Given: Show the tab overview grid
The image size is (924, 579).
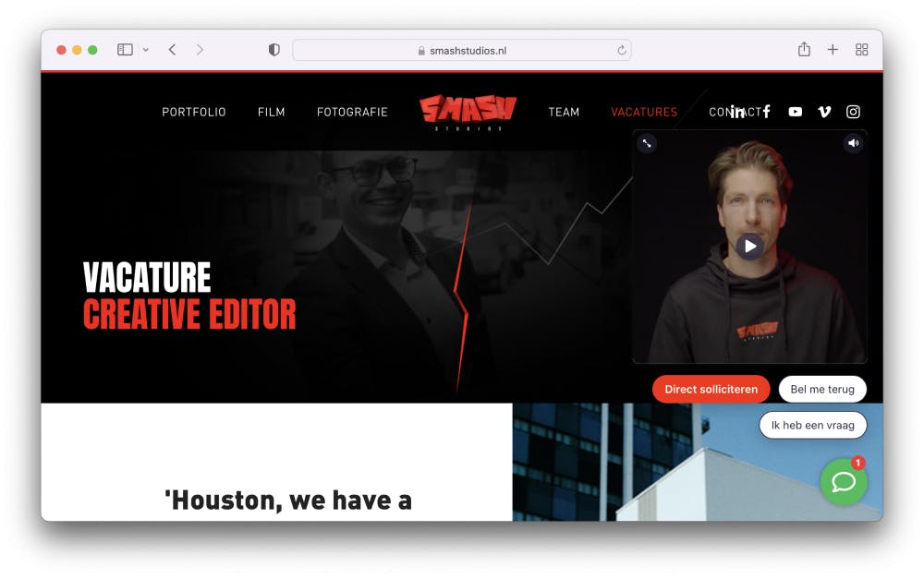Looking at the screenshot, I should coord(861,50).
